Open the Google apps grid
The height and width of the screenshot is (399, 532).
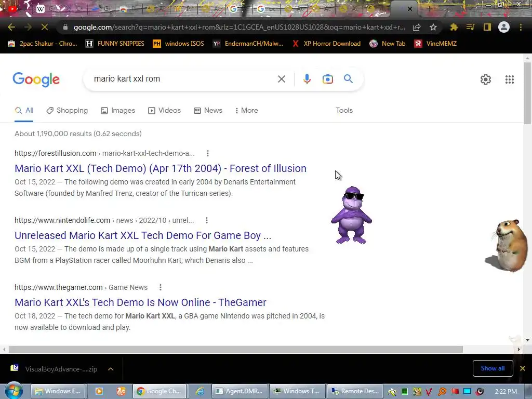509,79
